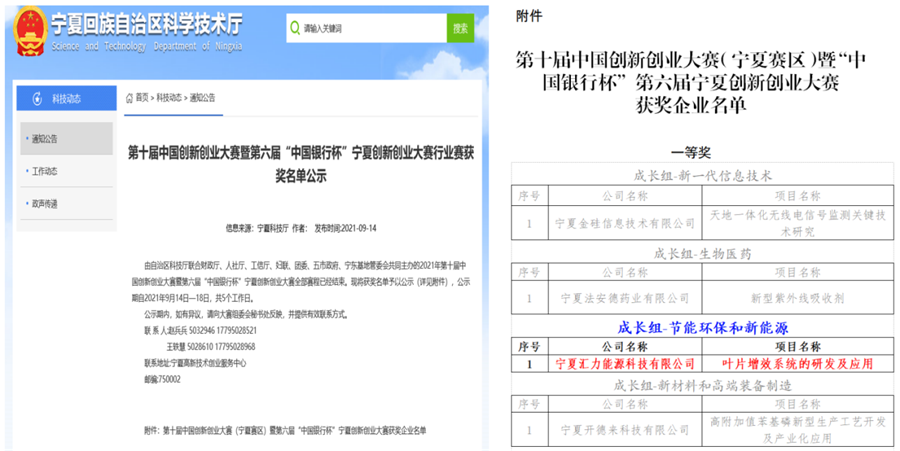Click the 科技动态 header icon
Screen dimensions: 900x451
pos(38,99)
